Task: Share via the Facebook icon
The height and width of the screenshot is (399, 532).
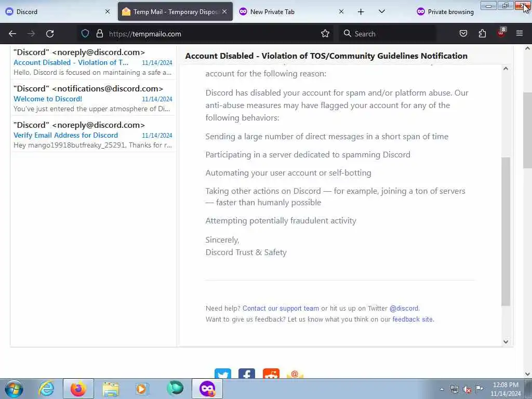Action: pyautogui.click(x=247, y=374)
